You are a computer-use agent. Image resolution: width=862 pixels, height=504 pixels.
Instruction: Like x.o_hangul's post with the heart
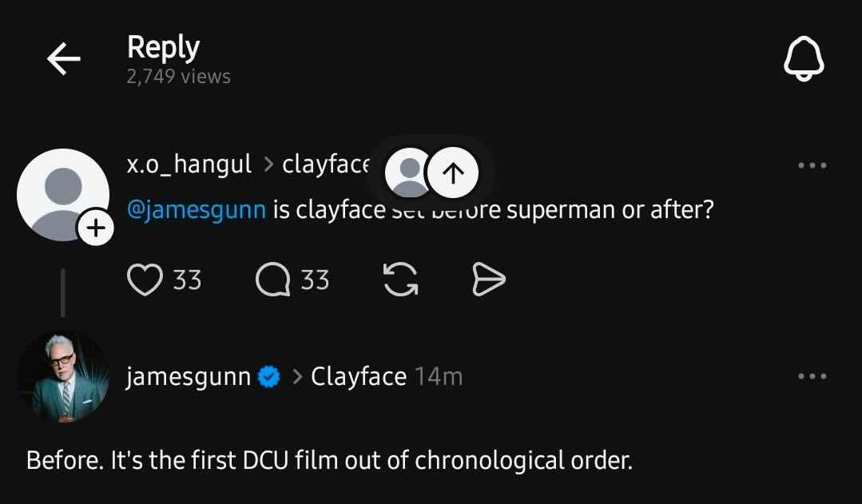click(145, 280)
